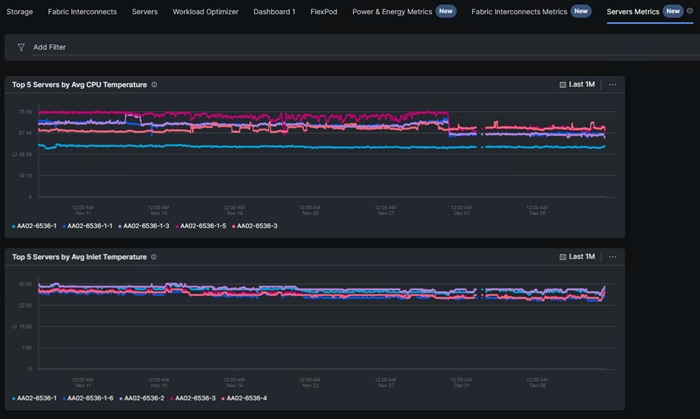This screenshot has width=700, height=419.
Task: Click calendar icon on CPU Temperature widget
Action: (x=562, y=84)
